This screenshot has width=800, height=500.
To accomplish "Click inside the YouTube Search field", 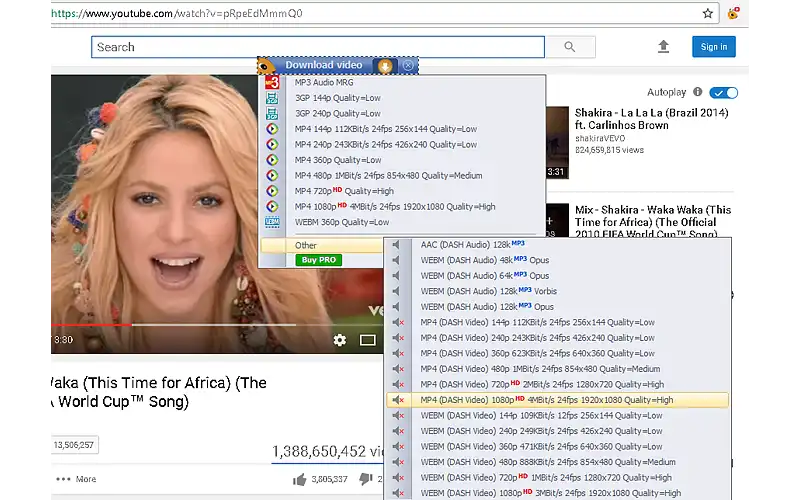I will click(318, 47).
